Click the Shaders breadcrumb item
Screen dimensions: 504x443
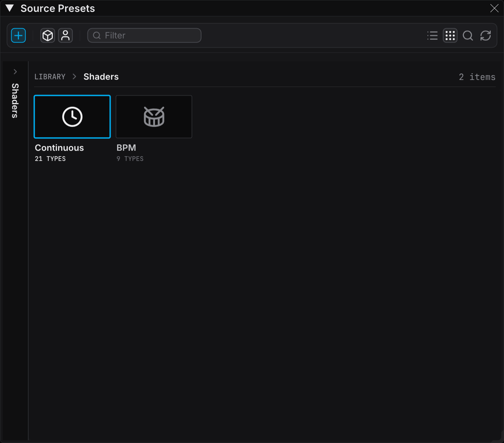(101, 77)
